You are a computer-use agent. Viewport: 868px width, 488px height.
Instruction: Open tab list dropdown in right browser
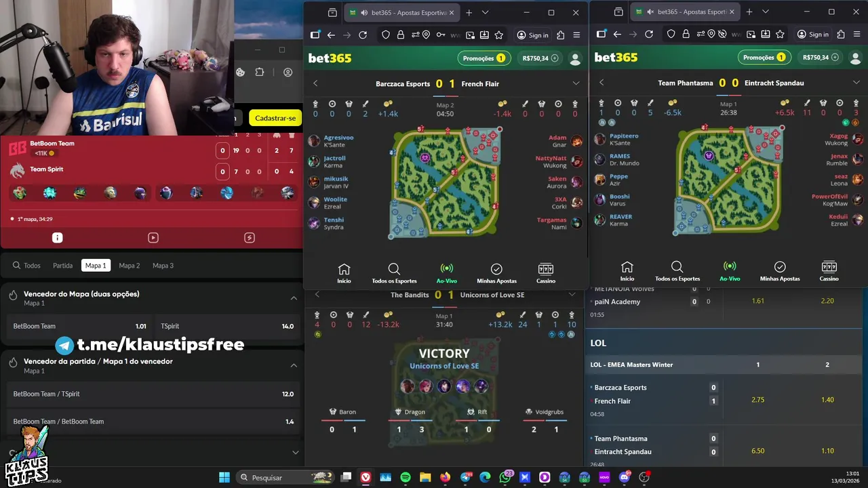point(766,12)
